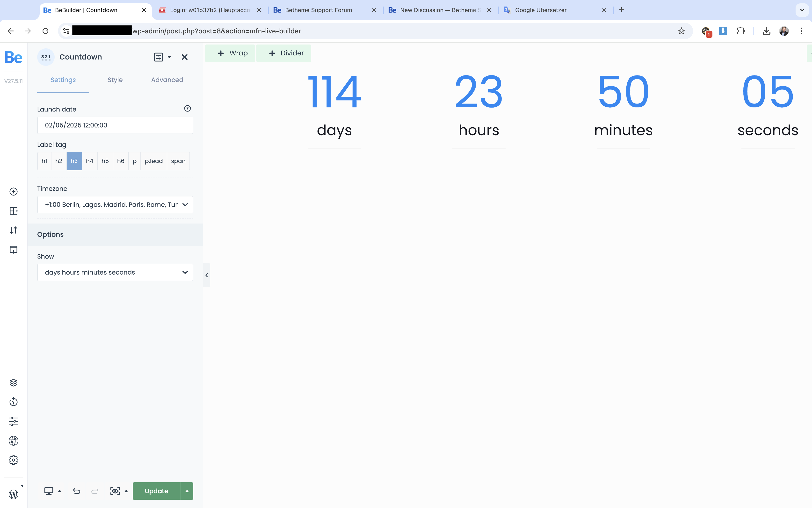Close the Login w01b37b2 tab
The height and width of the screenshot is (508, 812).
pyautogui.click(x=259, y=10)
